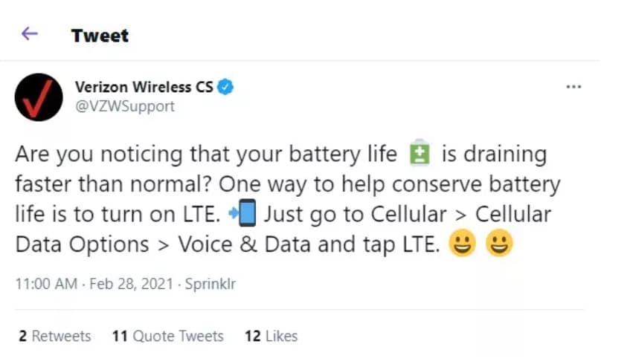630x364 pixels.
Task: Click the blue verified badge
Action: (x=225, y=87)
